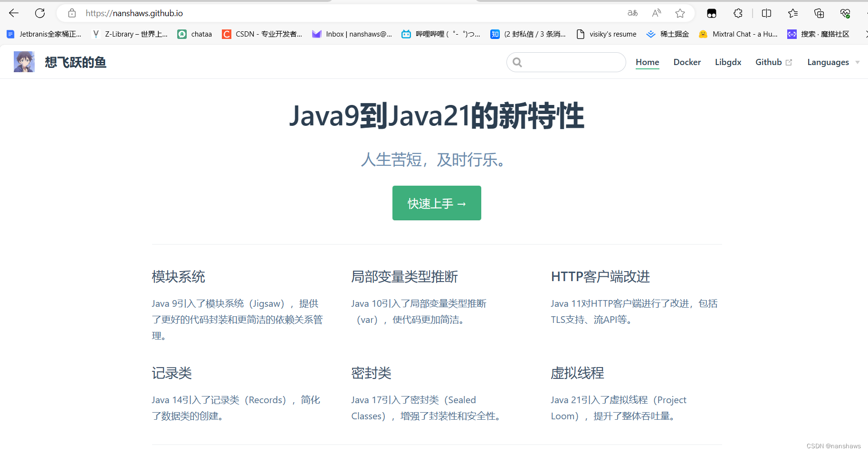The height and width of the screenshot is (453, 868).
Task: Toggle the dark profile icon beside address bar
Action: 712,13
